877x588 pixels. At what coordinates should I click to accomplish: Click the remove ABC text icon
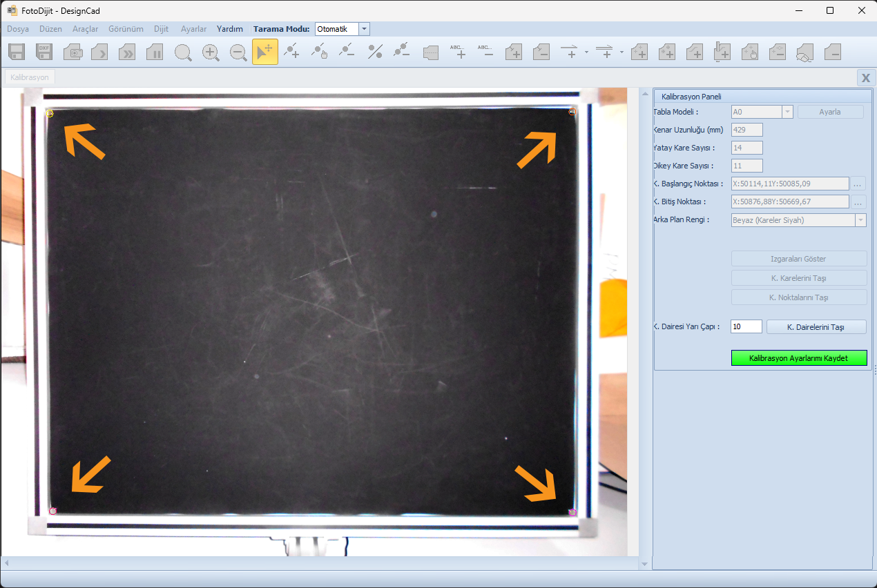pos(485,52)
